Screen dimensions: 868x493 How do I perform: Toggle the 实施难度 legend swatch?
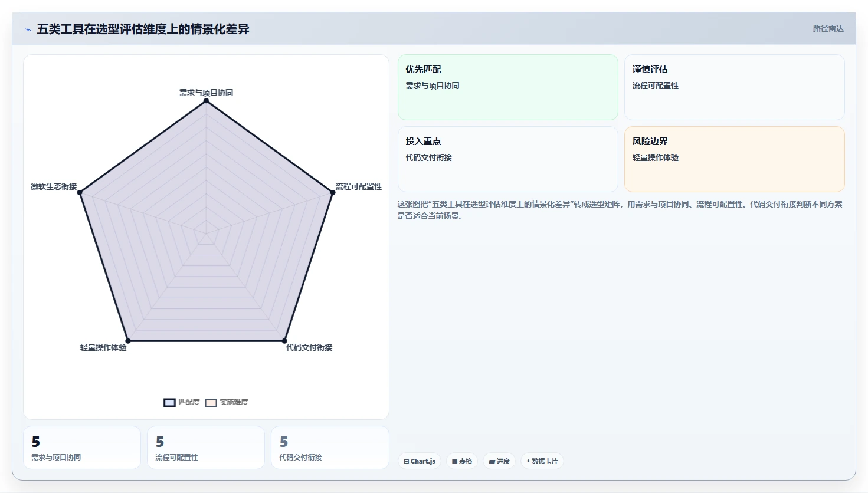tap(211, 403)
